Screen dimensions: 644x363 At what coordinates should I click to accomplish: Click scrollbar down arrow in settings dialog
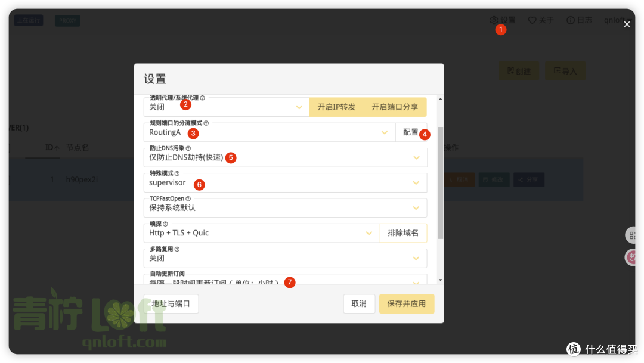440,280
